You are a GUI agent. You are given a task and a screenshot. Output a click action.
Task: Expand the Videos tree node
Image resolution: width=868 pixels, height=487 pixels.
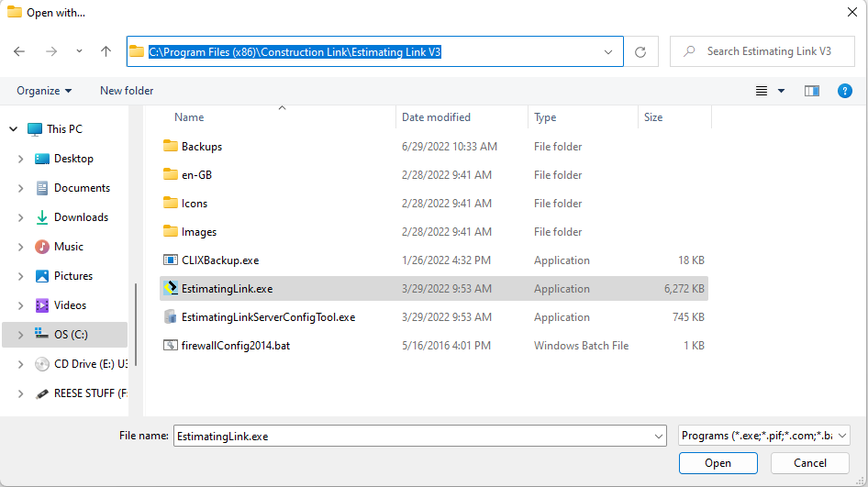click(20, 305)
